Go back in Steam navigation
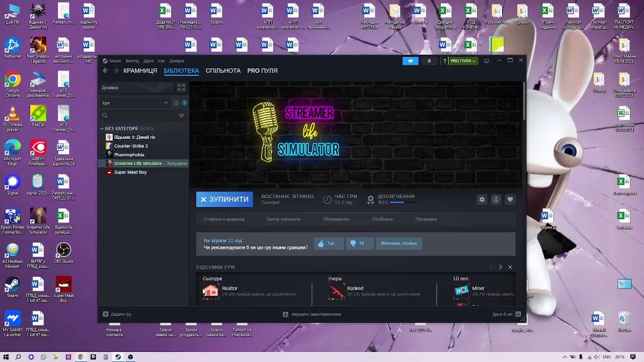Image resolution: width=644 pixels, height=362 pixels. point(105,71)
